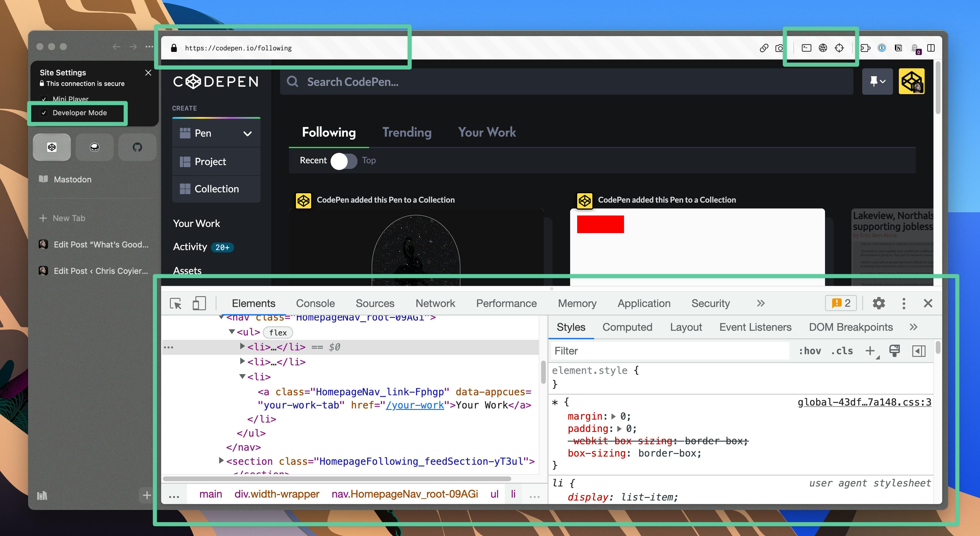Expand the Pen dropdown chevron

coord(247,134)
